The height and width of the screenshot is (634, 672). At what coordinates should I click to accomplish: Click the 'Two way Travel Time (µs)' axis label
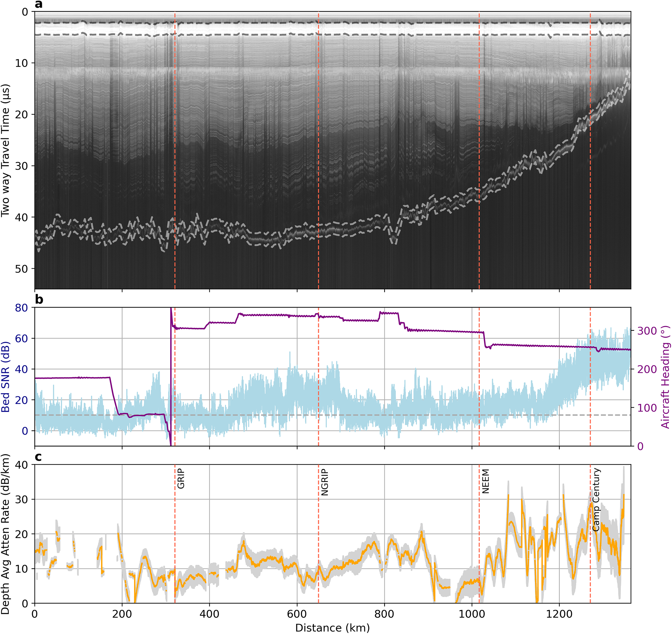click(6, 150)
